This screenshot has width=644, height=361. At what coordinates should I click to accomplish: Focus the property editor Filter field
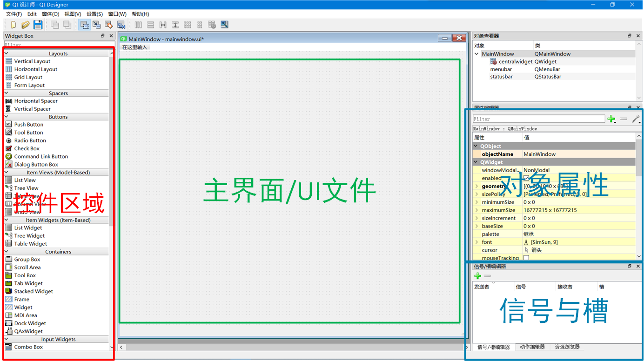click(539, 119)
